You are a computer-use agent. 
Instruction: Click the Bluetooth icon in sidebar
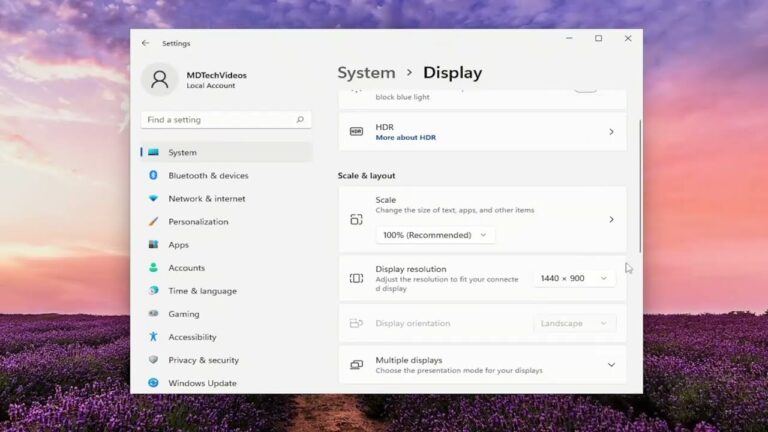[153, 175]
